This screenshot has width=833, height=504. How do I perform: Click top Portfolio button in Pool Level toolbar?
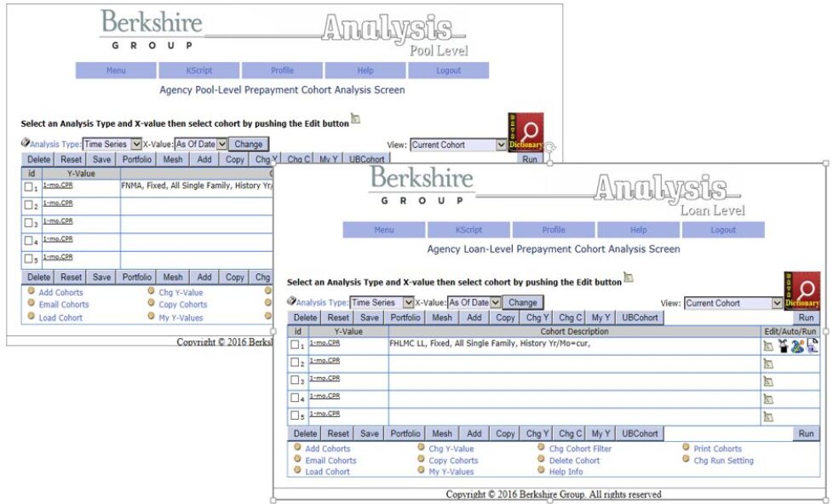point(137,159)
